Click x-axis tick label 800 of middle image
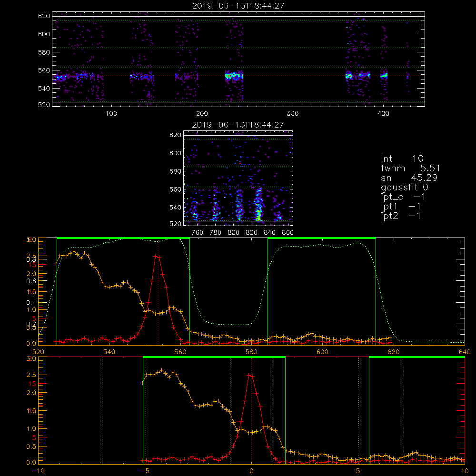The width and height of the screenshot is (476, 476). coord(233,233)
